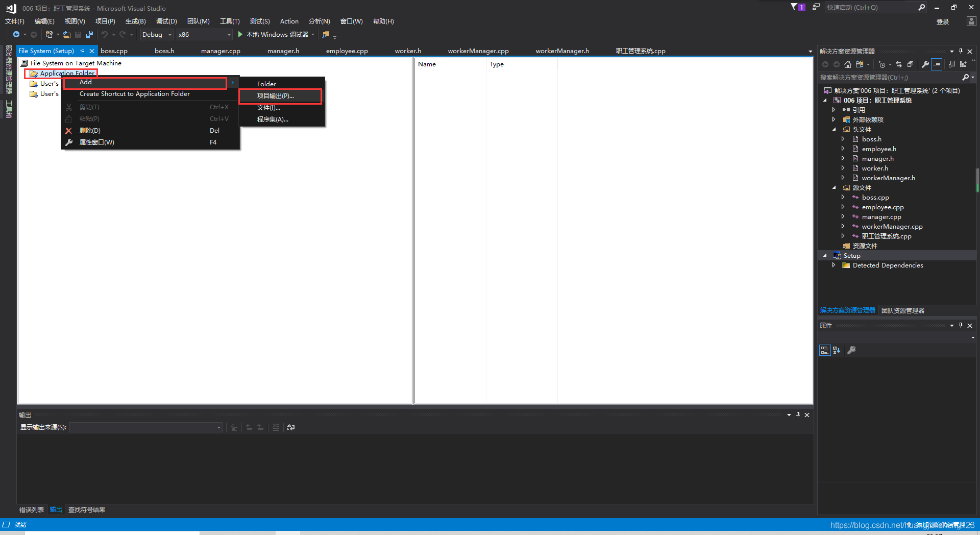Select employee.cpp in Solution Explorer
This screenshot has height=535, width=980.
[x=883, y=207]
